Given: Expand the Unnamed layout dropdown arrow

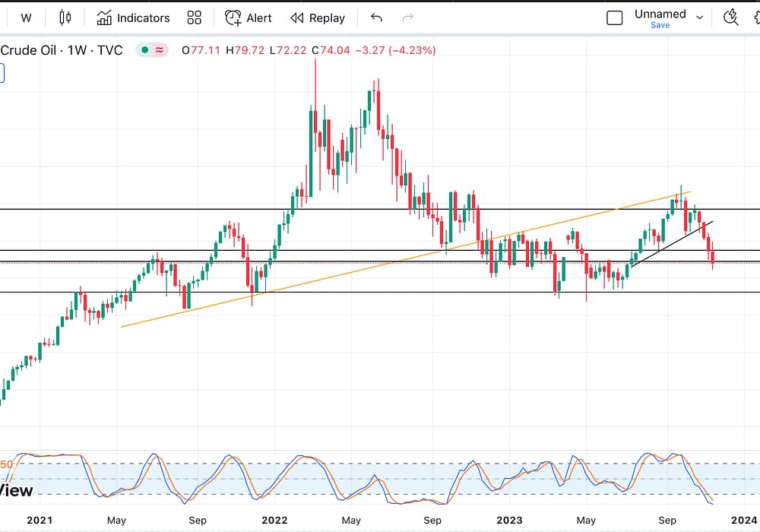Looking at the screenshot, I should [x=700, y=17].
